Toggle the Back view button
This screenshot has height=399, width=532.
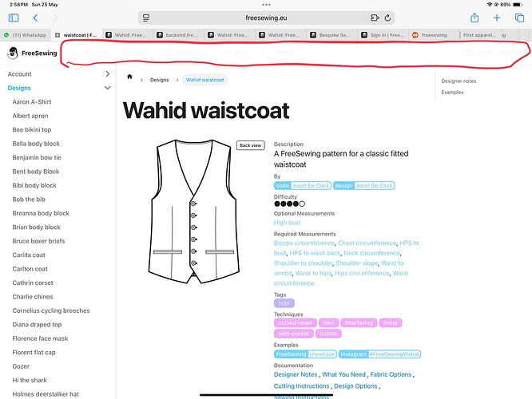click(250, 145)
